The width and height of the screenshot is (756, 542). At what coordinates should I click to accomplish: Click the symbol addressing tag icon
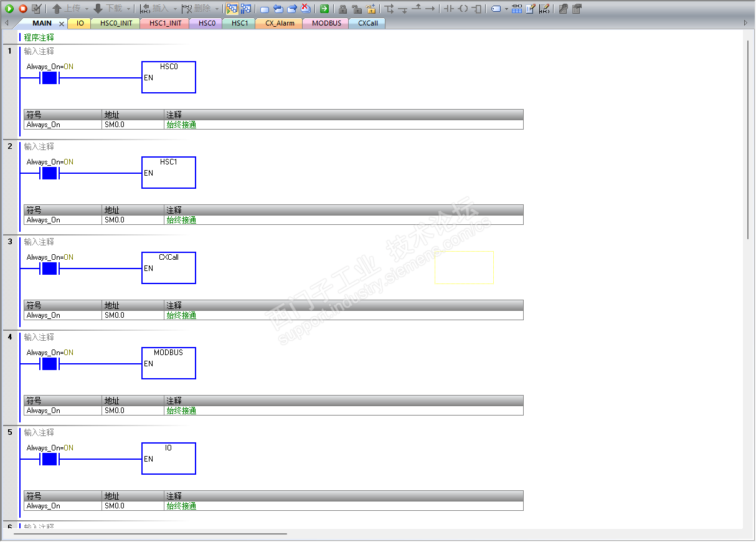coord(496,9)
